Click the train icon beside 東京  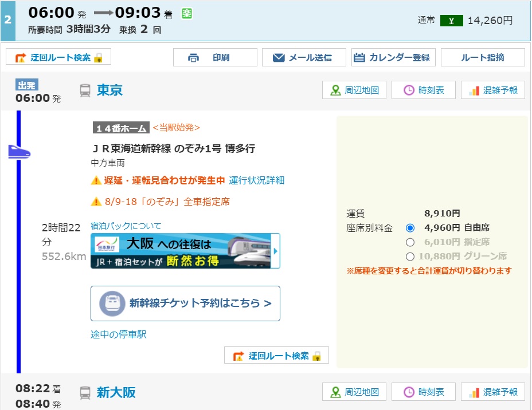85,91
